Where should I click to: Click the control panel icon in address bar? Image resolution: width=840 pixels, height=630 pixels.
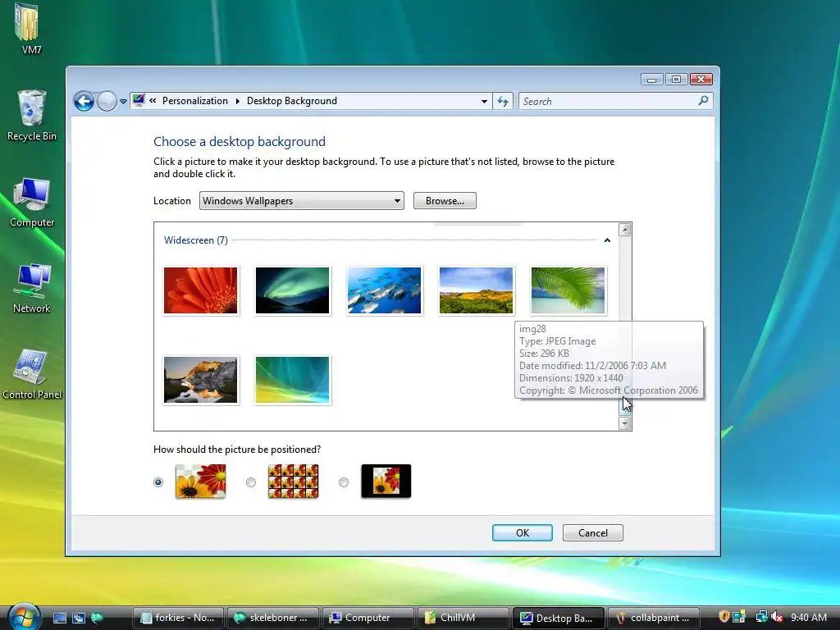pos(139,100)
